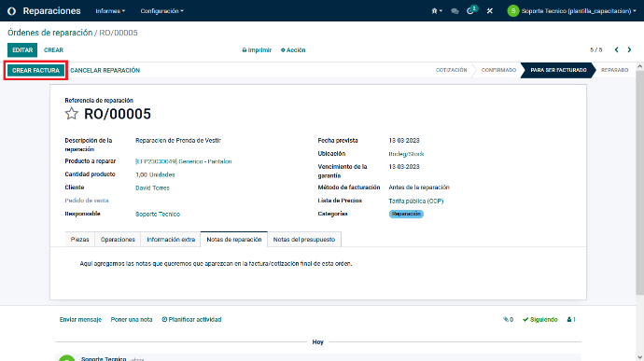Toggle the Siguiendo follow button
644x361 pixels.
[540, 320]
